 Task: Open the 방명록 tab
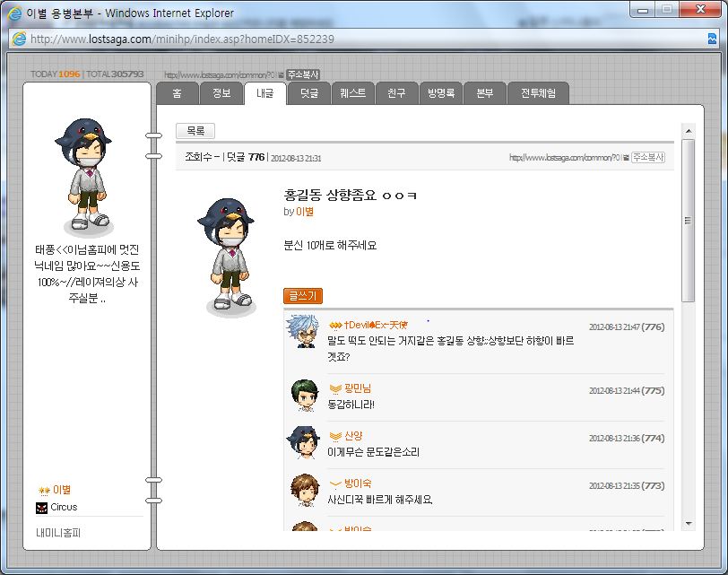[440, 93]
